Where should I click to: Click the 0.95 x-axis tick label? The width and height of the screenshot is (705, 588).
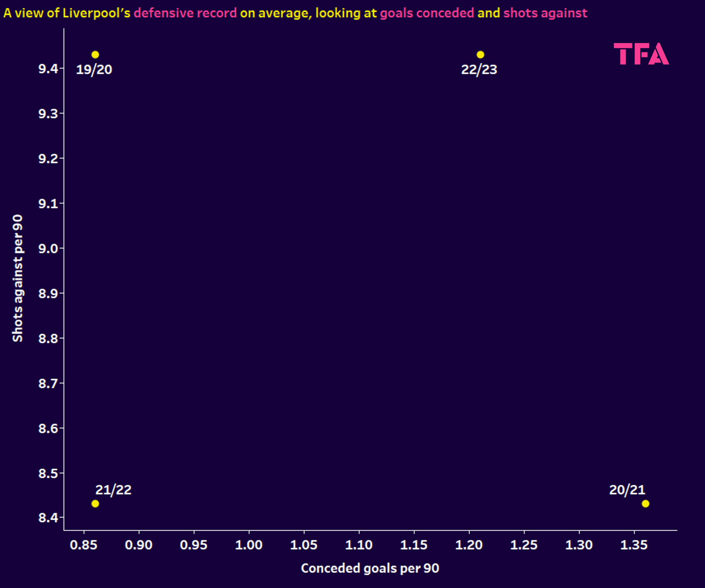click(194, 545)
